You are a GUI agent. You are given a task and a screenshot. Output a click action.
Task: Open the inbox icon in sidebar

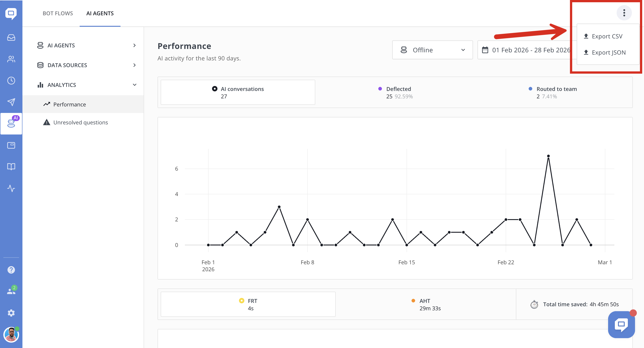pyautogui.click(x=11, y=37)
